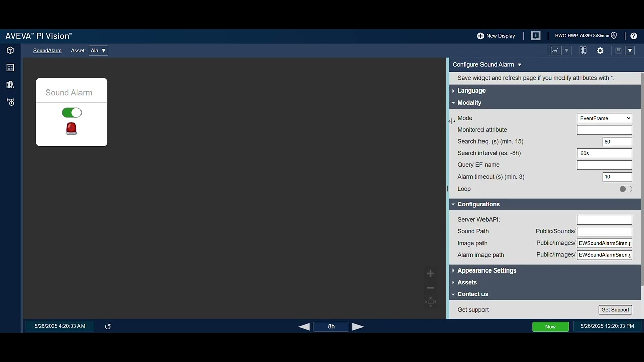This screenshot has height=362, width=644.
Task: Toggle the green Sound Alarm switch off
Action: 72,113
